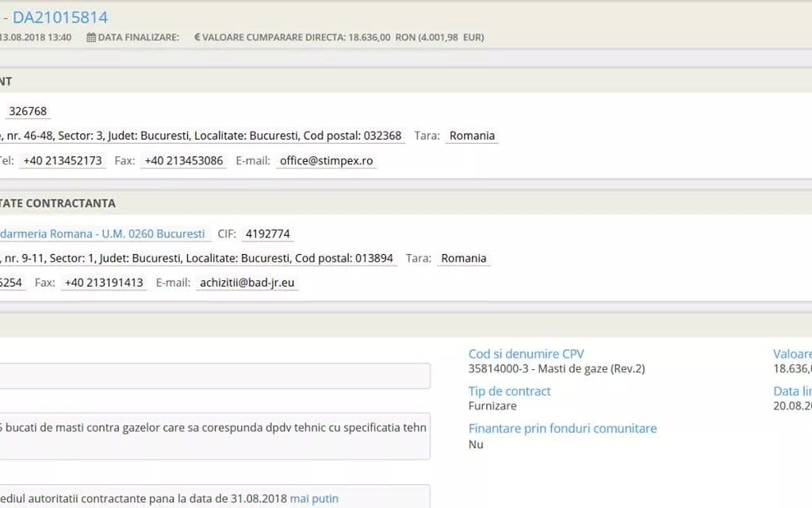812x508 pixels.
Task: Open the Jandarmeria Romana U.M. 0260 Bucuresti link
Action: pyautogui.click(x=103, y=234)
